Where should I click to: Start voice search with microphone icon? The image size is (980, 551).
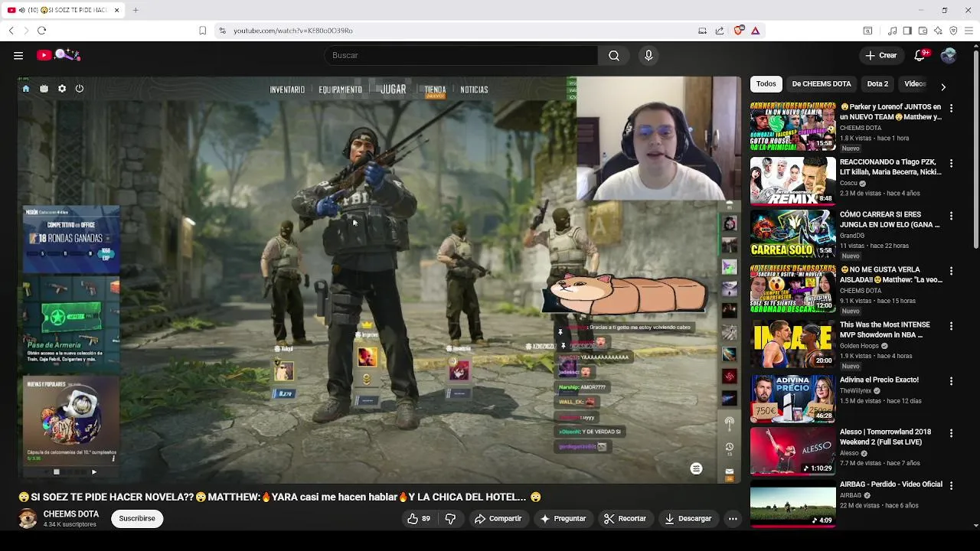click(x=648, y=55)
